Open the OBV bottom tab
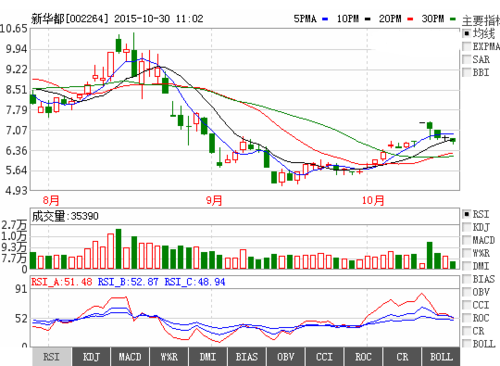The width and height of the screenshot is (500, 366). 286,357
